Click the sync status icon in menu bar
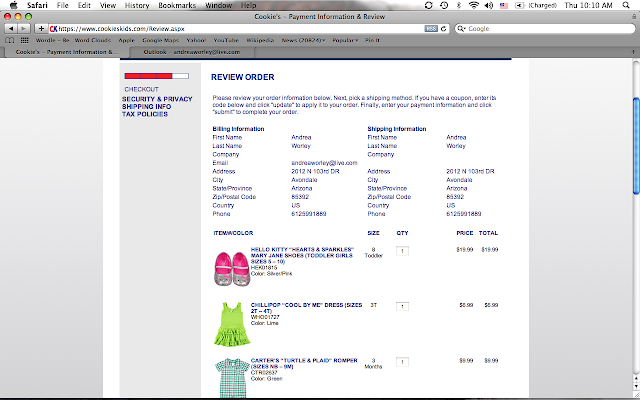The image size is (640, 400). (x=429, y=5)
